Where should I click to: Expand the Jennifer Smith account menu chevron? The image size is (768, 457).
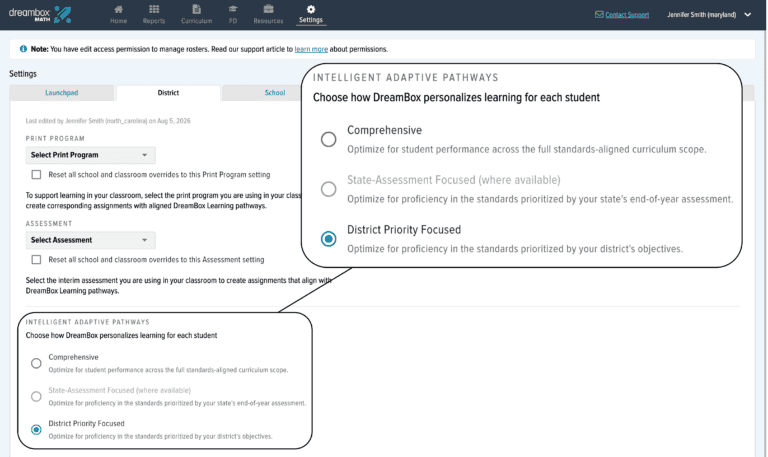[747, 15]
